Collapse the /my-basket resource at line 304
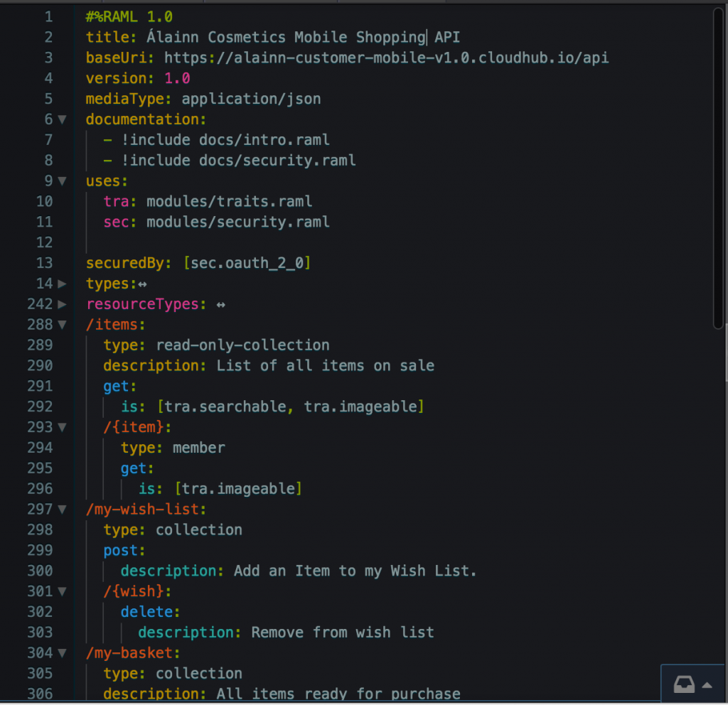The image size is (728, 705). 62,654
